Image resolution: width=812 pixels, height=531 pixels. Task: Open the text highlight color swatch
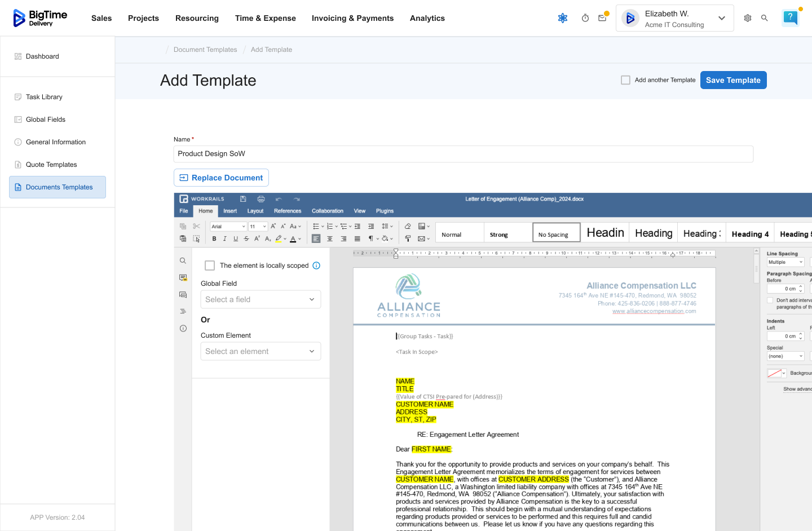click(x=279, y=239)
